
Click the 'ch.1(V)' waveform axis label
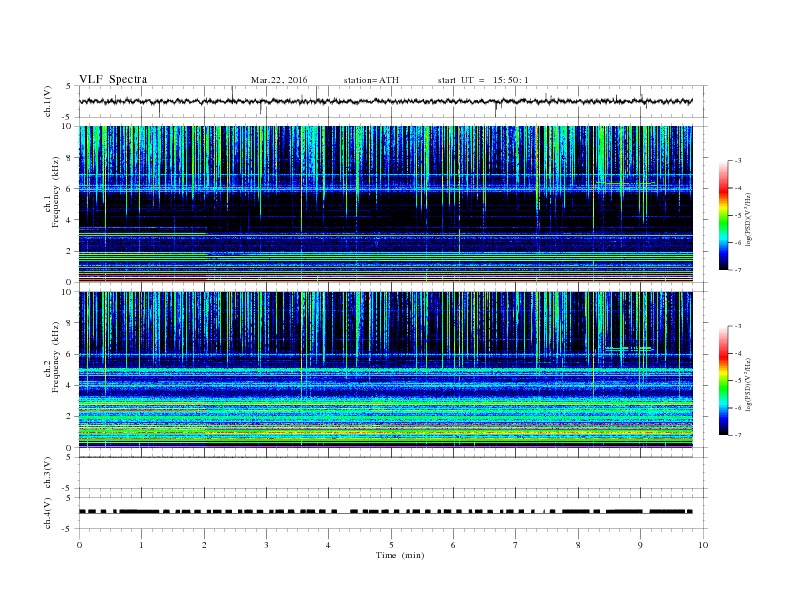(x=48, y=101)
